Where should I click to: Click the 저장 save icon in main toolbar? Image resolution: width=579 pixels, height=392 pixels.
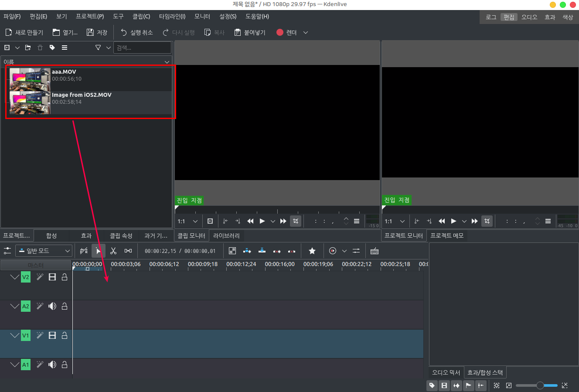tap(97, 32)
